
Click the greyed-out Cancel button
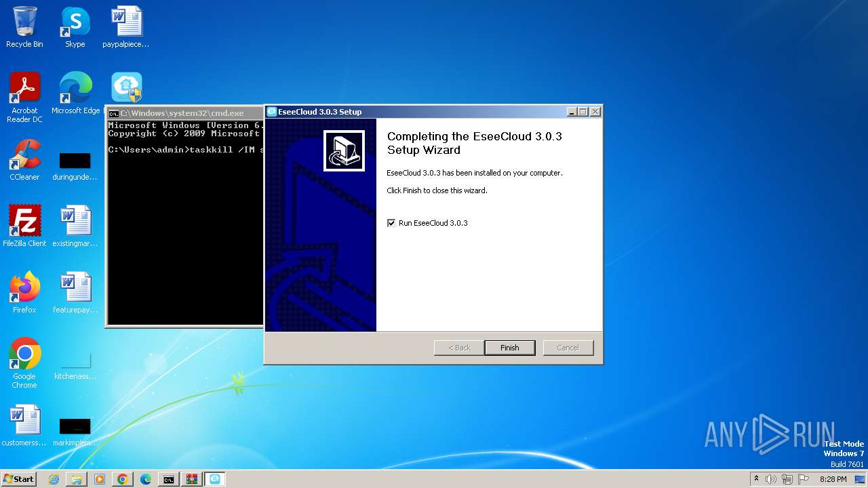point(568,348)
